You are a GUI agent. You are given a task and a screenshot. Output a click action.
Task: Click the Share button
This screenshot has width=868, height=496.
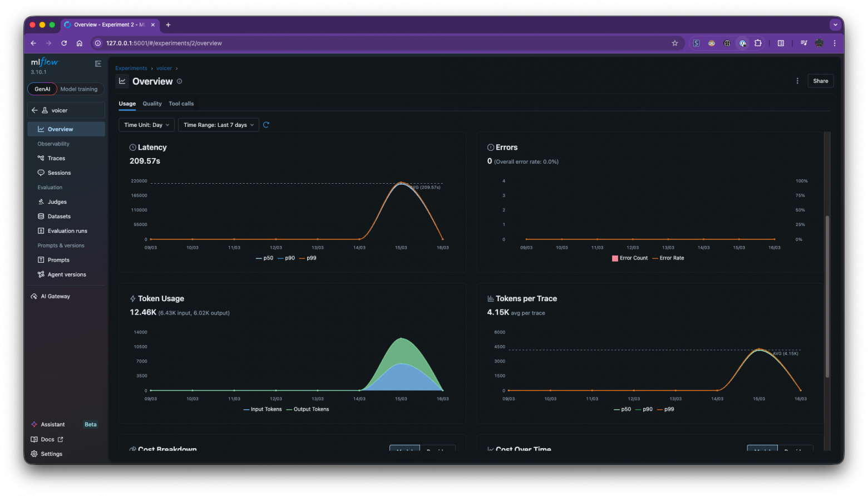820,81
